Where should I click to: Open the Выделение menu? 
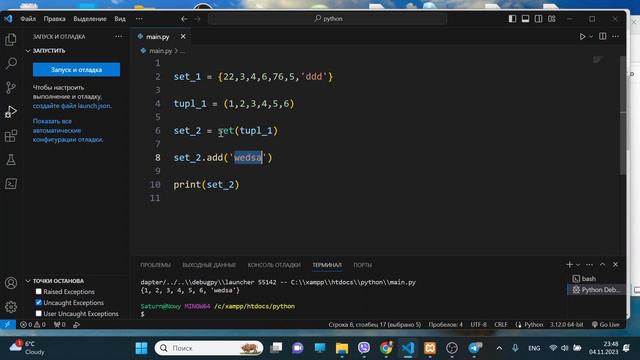[90, 19]
